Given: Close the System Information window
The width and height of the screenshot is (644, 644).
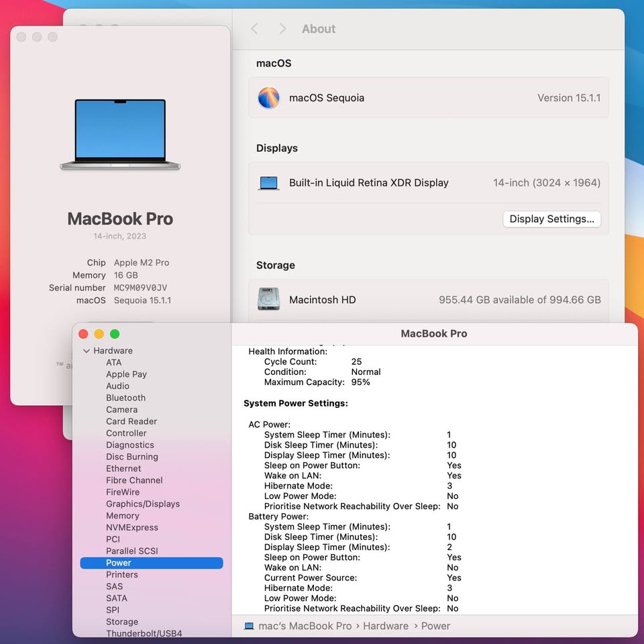Looking at the screenshot, I should pos(83,334).
